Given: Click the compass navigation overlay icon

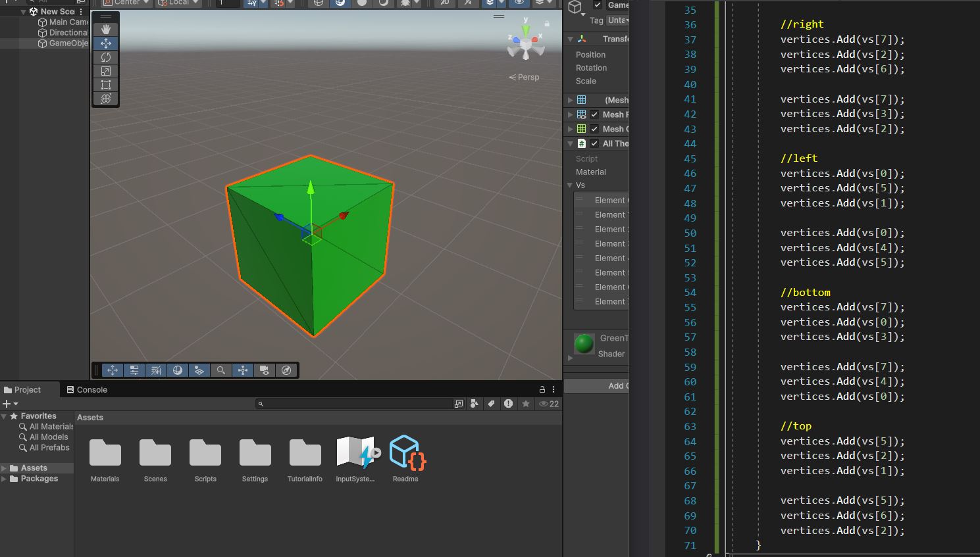Looking at the screenshot, I should 286,370.
